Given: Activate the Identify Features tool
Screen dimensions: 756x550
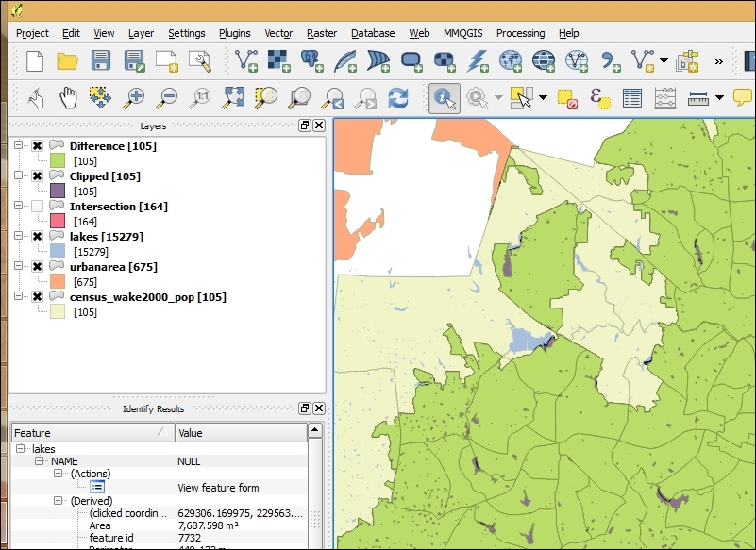Looking at the screenshot, I should (444, 97).
